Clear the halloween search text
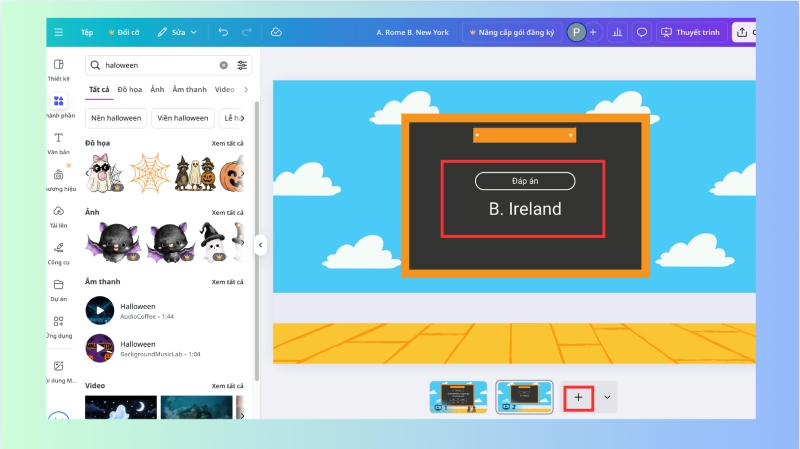 (224, 65)
